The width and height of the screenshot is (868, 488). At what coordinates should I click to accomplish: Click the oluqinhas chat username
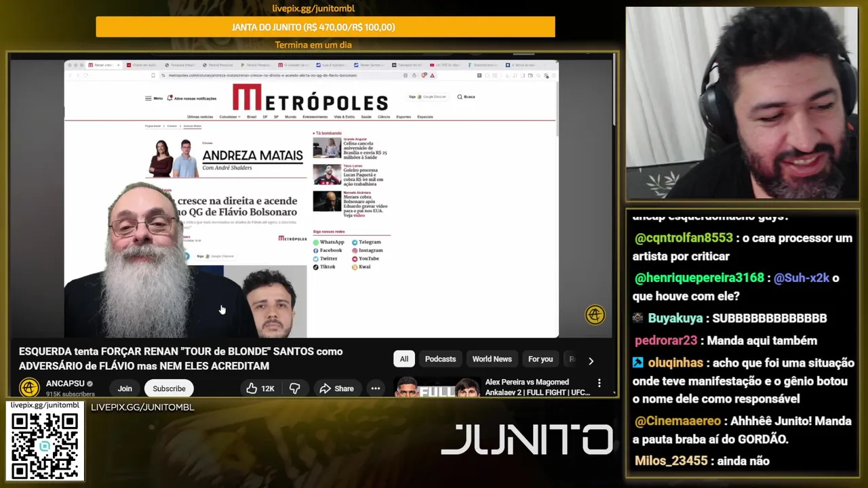pyautogui.click(x=675, y=363)
